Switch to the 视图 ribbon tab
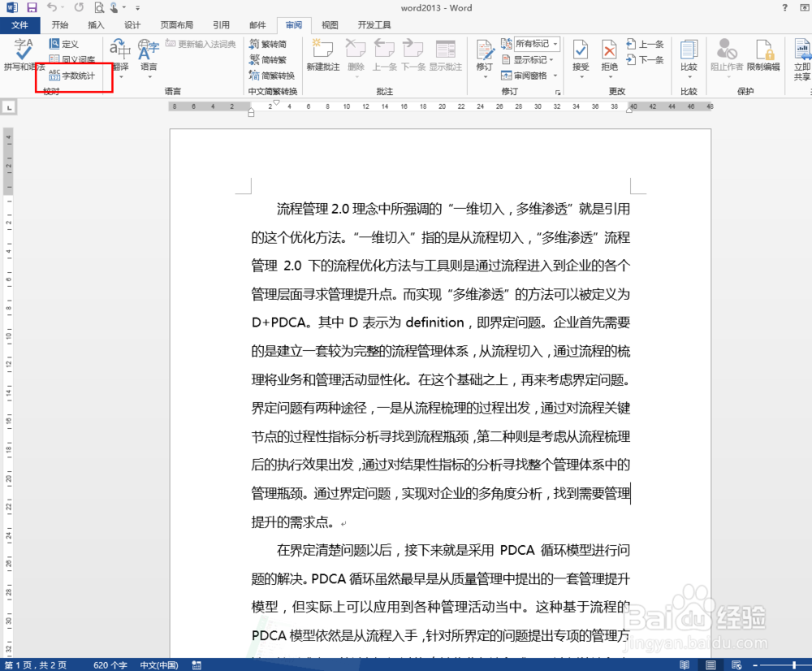The image size is (812, 671). pyautogui.click(x=330, y=25)
